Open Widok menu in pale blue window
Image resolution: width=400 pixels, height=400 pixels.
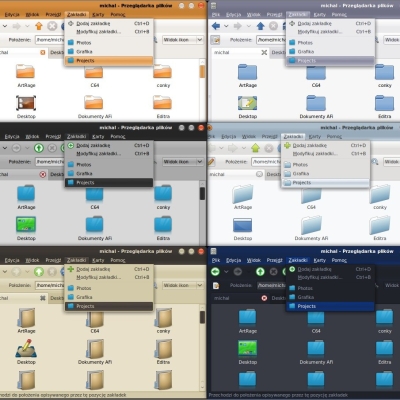[249, 136]
